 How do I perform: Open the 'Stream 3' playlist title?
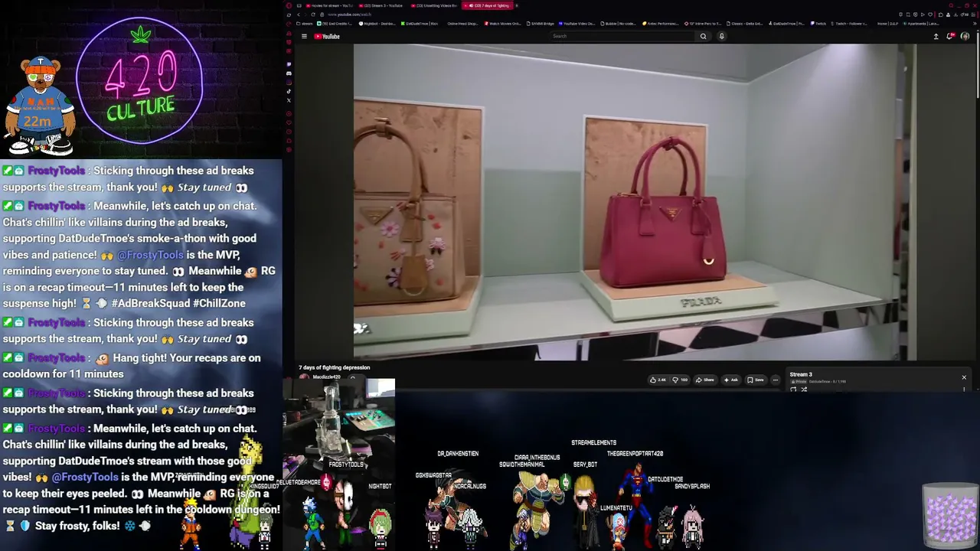click(801, 374)
